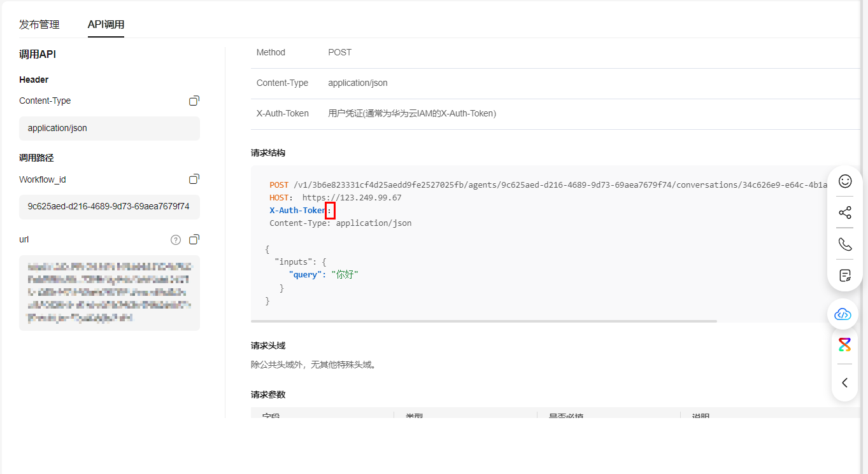Click the smiley feedback icon
Screen dimensions: 868x474
coord(845,181)
